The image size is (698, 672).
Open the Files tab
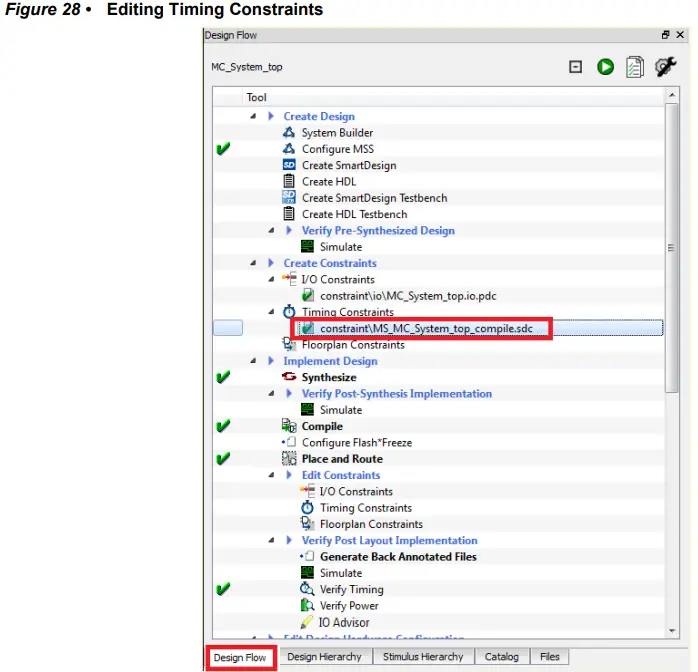549,656
